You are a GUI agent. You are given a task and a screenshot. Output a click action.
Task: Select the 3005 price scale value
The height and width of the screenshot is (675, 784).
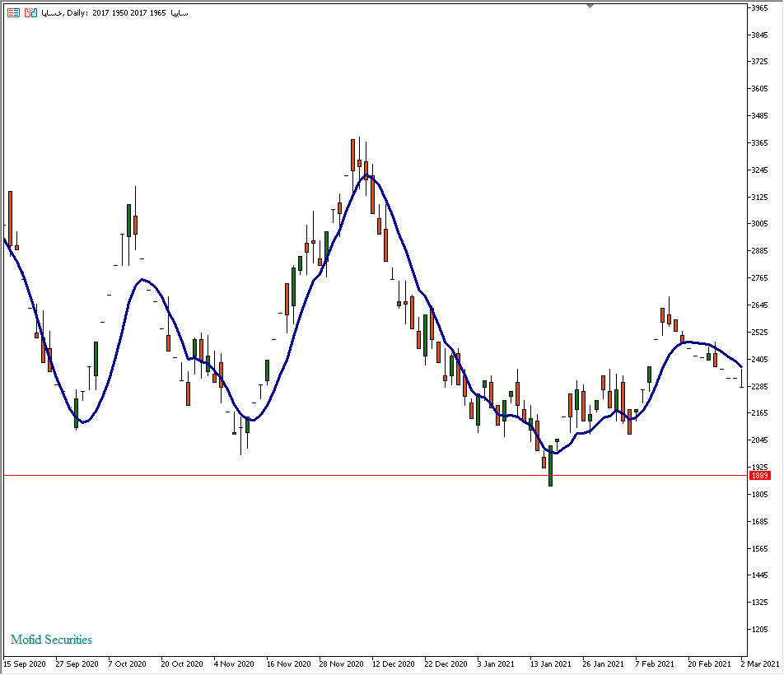pos(759,224)
